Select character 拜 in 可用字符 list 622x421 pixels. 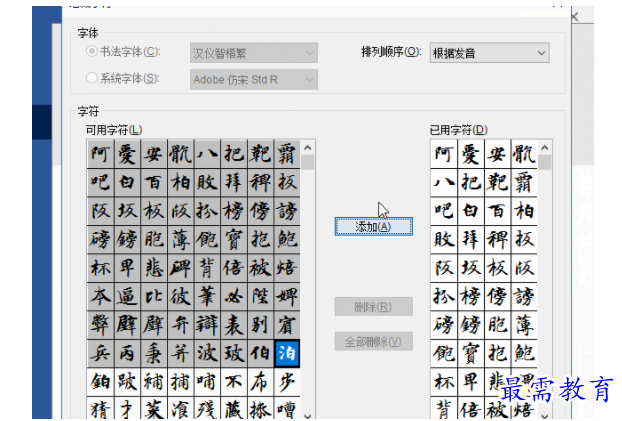[x=233, y=182]
